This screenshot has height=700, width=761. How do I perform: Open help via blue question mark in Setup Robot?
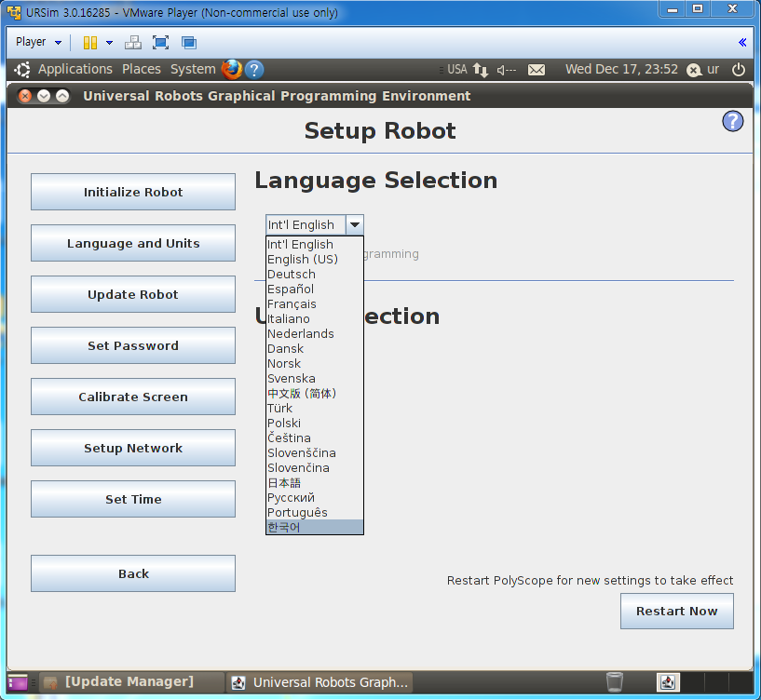732,121
